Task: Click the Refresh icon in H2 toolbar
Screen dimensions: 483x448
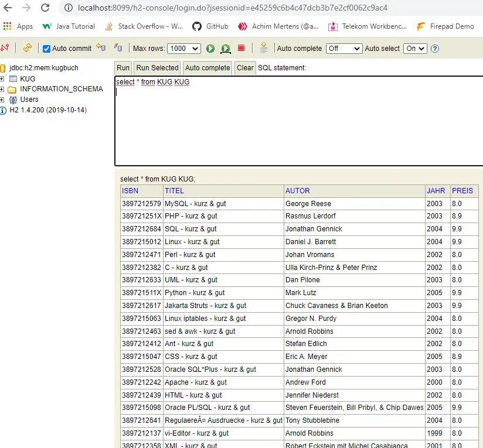Action: pyautogui.click(x=28, y=48)
